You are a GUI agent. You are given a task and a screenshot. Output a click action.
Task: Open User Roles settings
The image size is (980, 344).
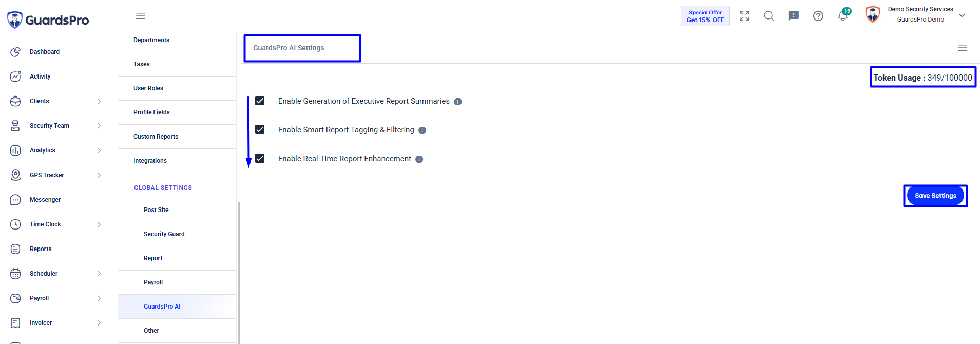click(177, 88)
